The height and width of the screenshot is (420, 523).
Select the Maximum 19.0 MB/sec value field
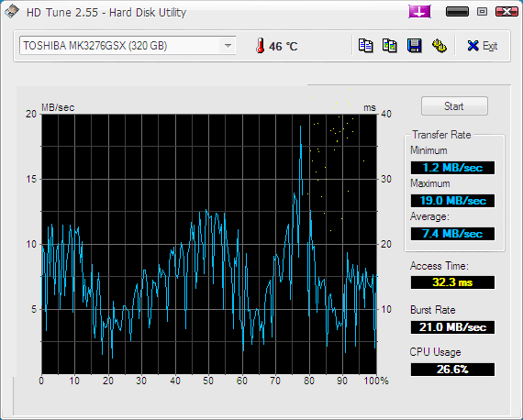click(452, 201)
